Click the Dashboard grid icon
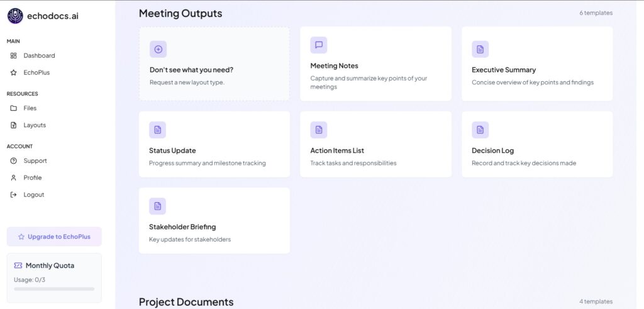The image size is (644, 309). (14, 55)
